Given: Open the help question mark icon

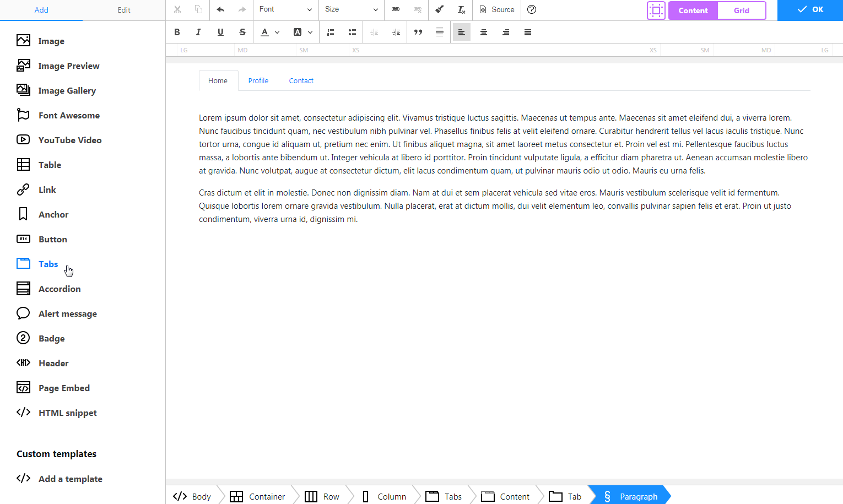Looking at the screenshot, I should (532, 9).
